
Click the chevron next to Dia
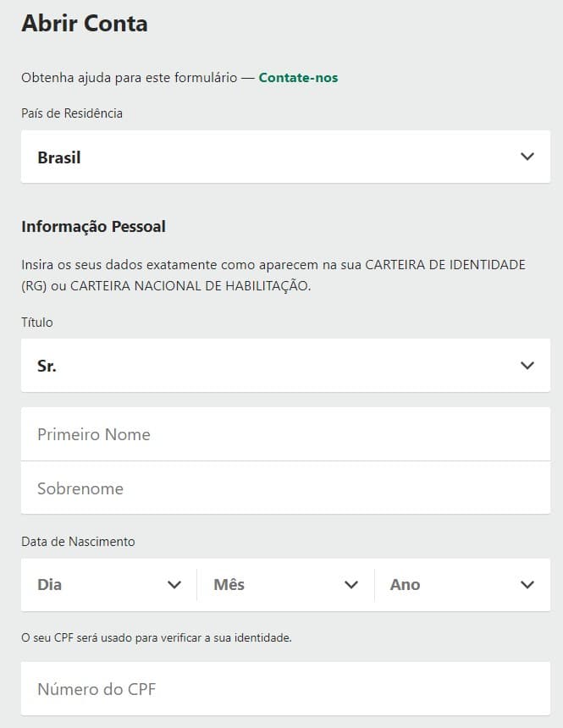(x=174, y=585)
